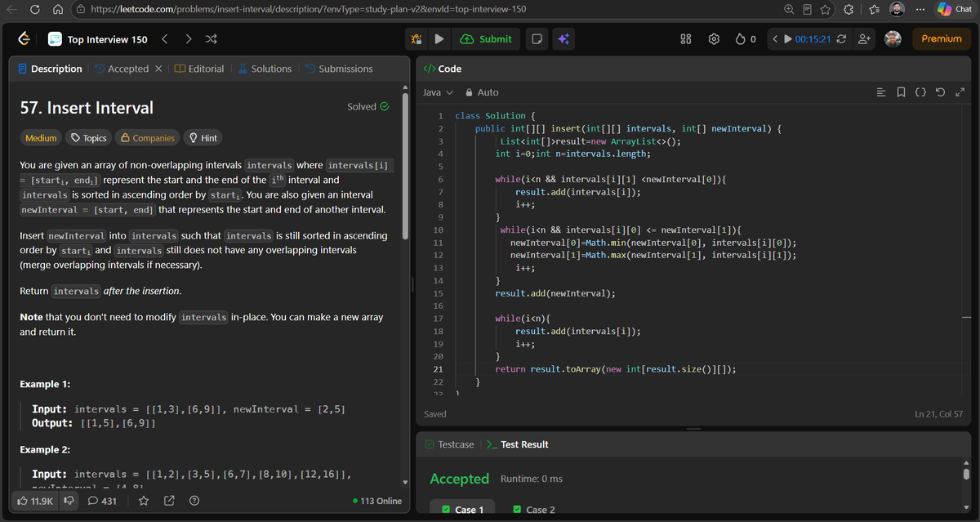Click the test result panel scrollbar
980x522 pixels.
pos(966,473)
